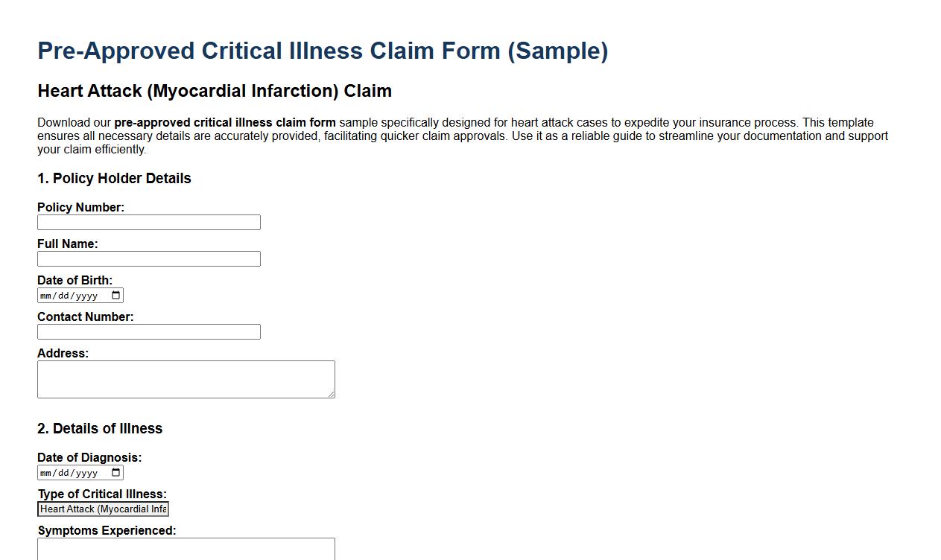Click the year segment of Date of Diagnosis

[86, 472]
